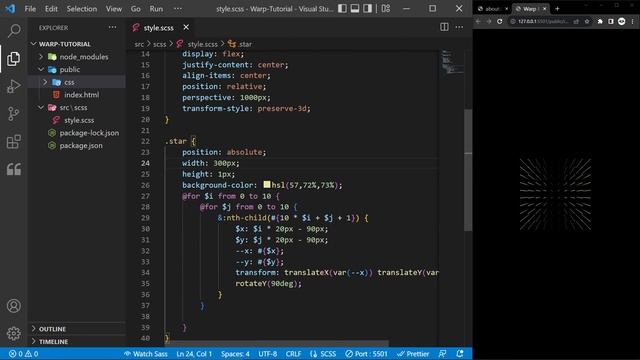Click Ln 24, Col 1 status entry

tap(194, 353)
